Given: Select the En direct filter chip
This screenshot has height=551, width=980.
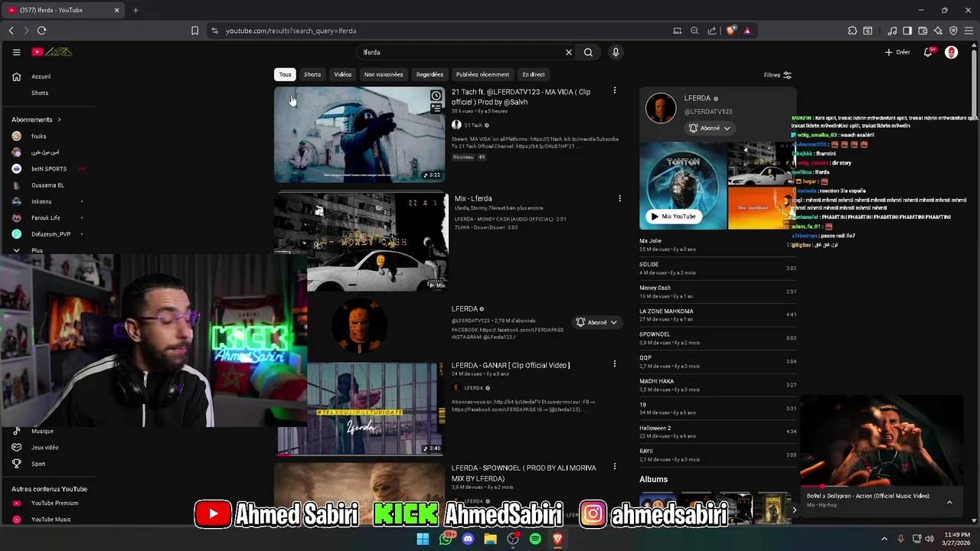Looking at the screenshot, I should (534, 74).
